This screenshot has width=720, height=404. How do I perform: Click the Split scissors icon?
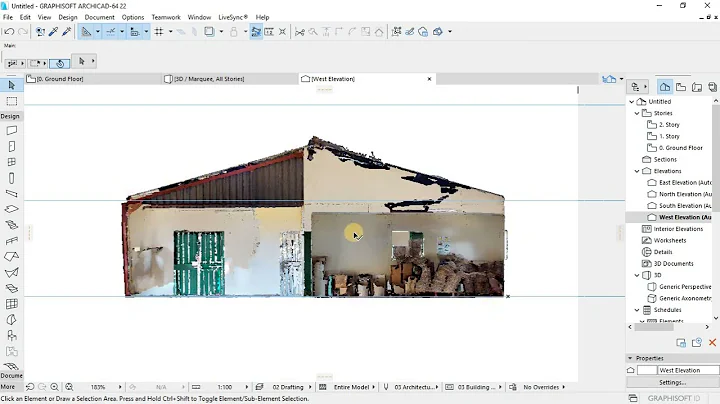[300, 32]
